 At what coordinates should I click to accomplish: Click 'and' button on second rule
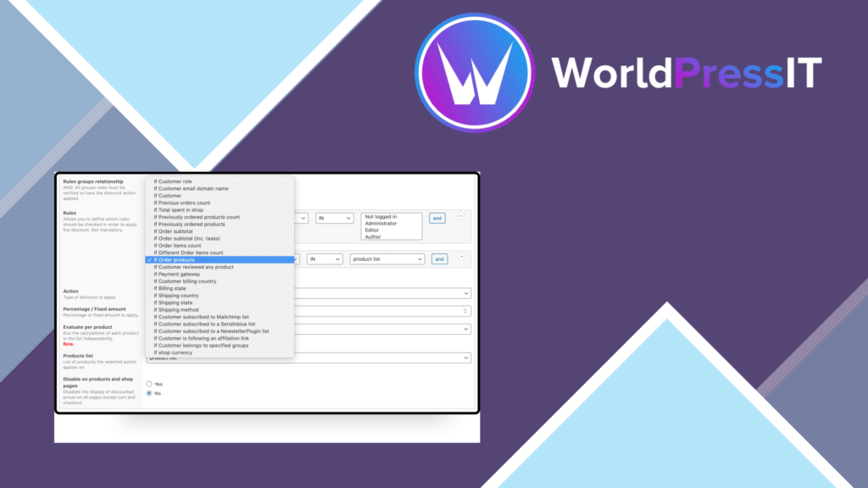[x=440, y=259]
